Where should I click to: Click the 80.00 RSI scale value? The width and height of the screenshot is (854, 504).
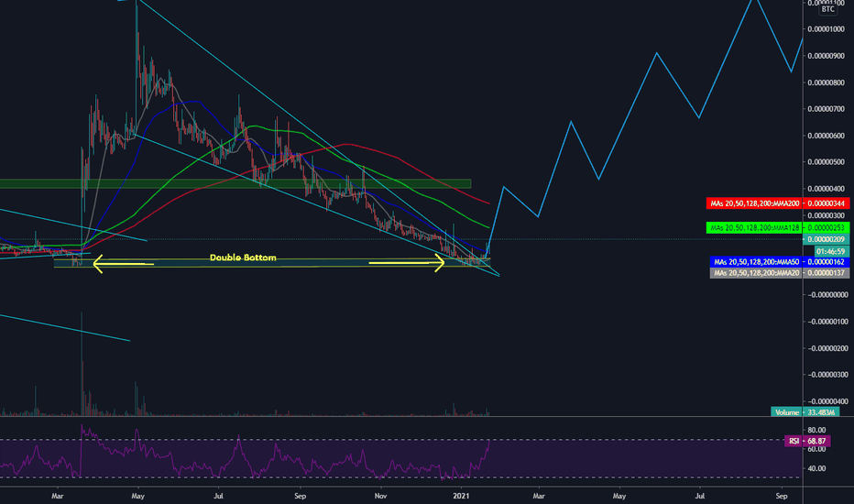(x=816, y=430)
